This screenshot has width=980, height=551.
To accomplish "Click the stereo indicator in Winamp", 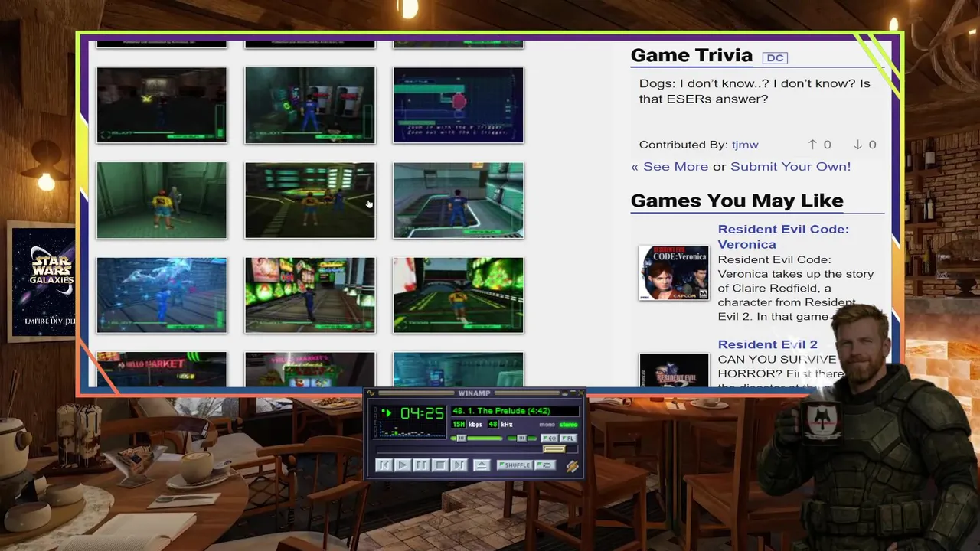I will click(569, 425).
